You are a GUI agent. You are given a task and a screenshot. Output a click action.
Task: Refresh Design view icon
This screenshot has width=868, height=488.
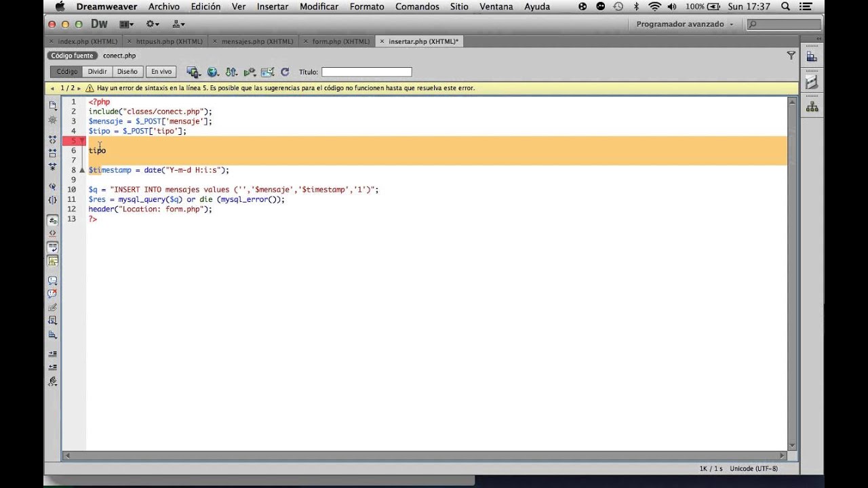285,72
